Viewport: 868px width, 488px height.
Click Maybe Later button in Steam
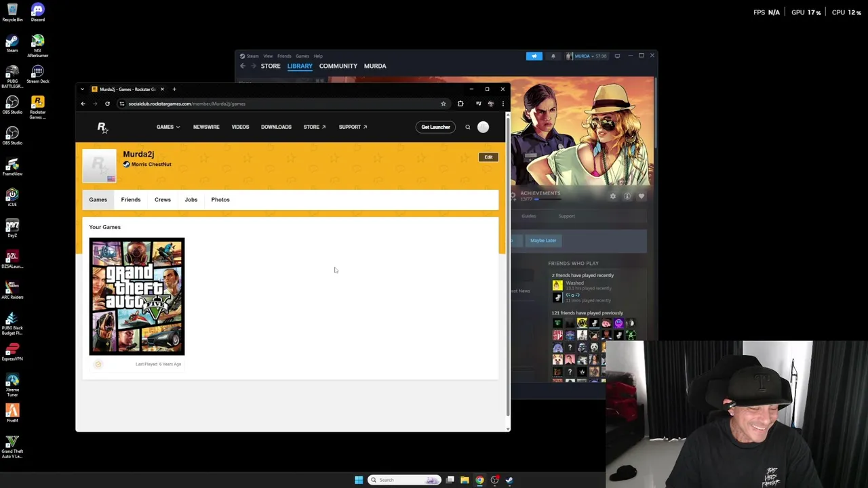coord(543,241)
